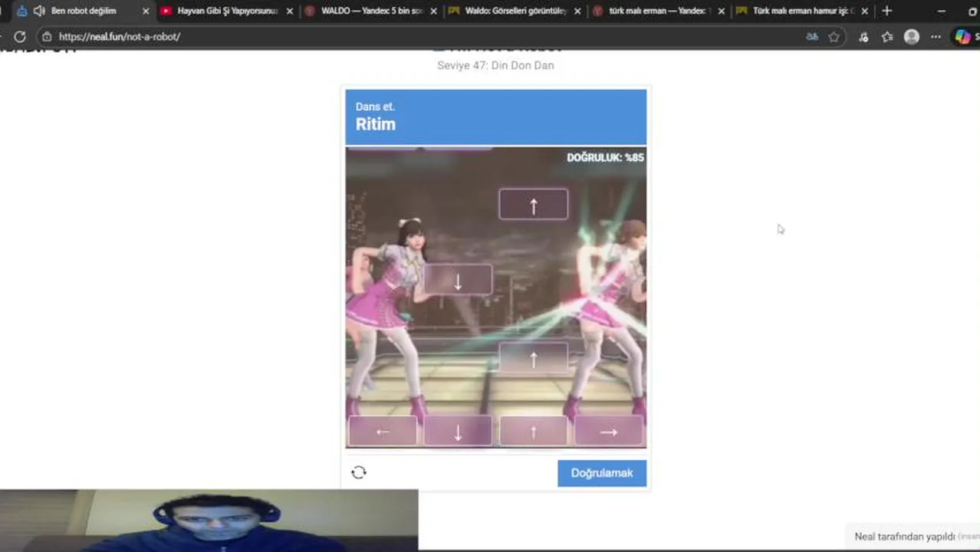Open the türk malı erman — Yandex tab
Viewport: 980px width, 552px height.
(x=659, y=11)
